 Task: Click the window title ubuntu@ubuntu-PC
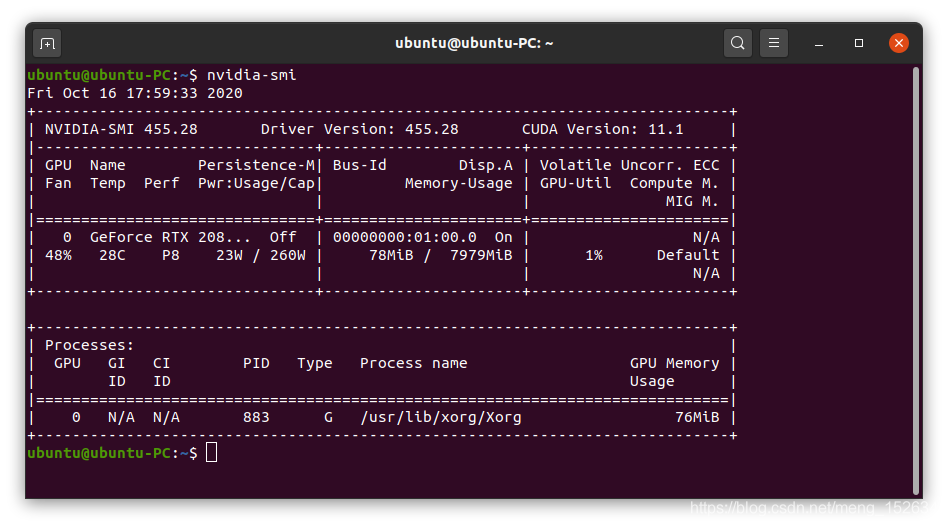(474, 44)
